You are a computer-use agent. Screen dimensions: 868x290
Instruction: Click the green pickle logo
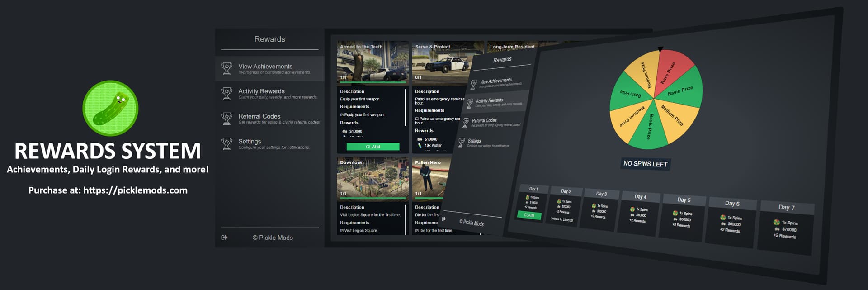pyautogui.click(x=110, y=108)
